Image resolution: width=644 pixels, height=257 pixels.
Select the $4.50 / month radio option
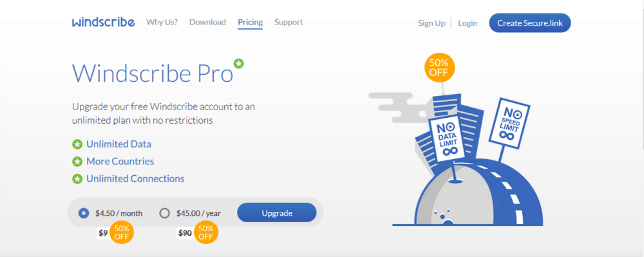point(83,213)
